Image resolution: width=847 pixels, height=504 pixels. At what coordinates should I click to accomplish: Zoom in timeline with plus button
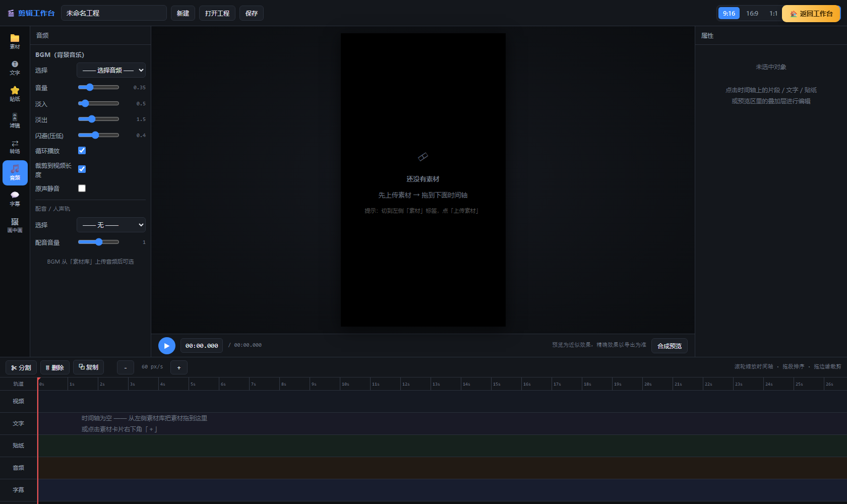coord(179,367)
